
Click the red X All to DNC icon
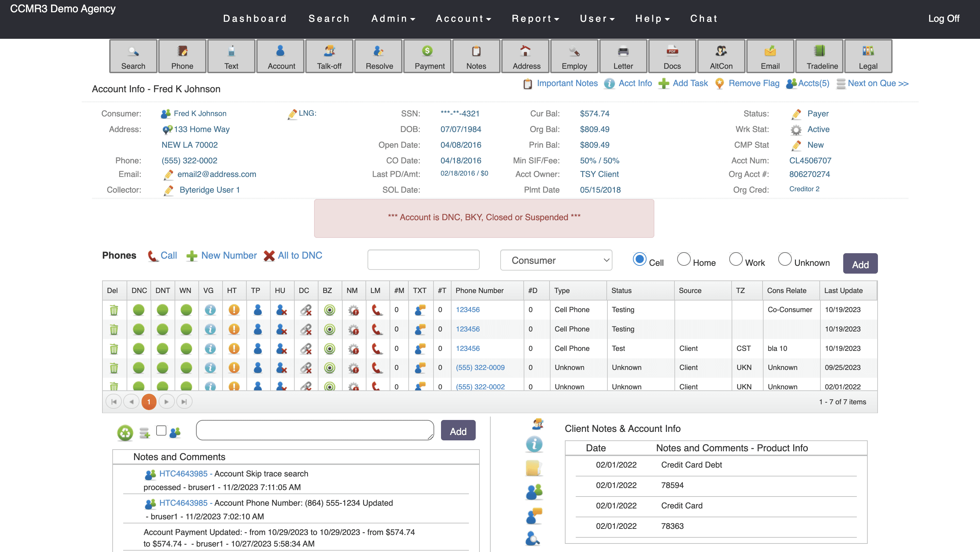point(269,256)
